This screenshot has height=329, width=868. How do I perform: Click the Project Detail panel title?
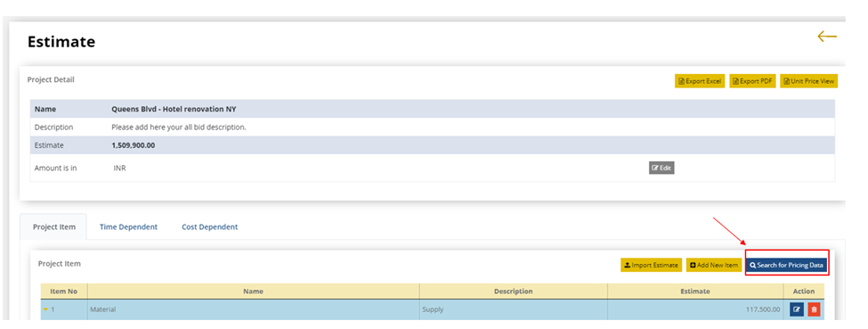(x=51, y=80)
